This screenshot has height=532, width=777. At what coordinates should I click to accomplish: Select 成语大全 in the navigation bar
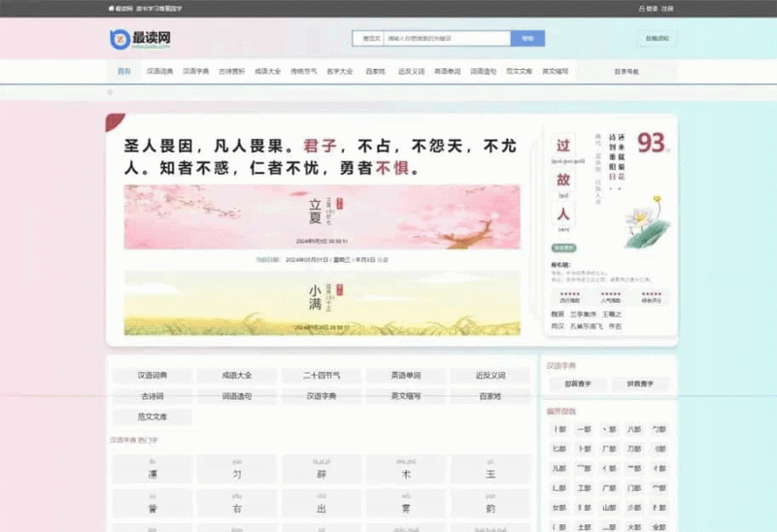(x=267, y=71)
